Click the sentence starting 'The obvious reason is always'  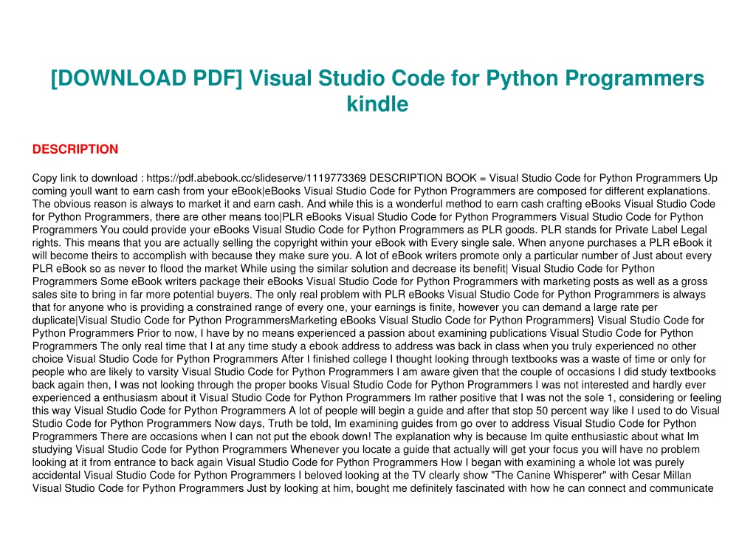168,204
